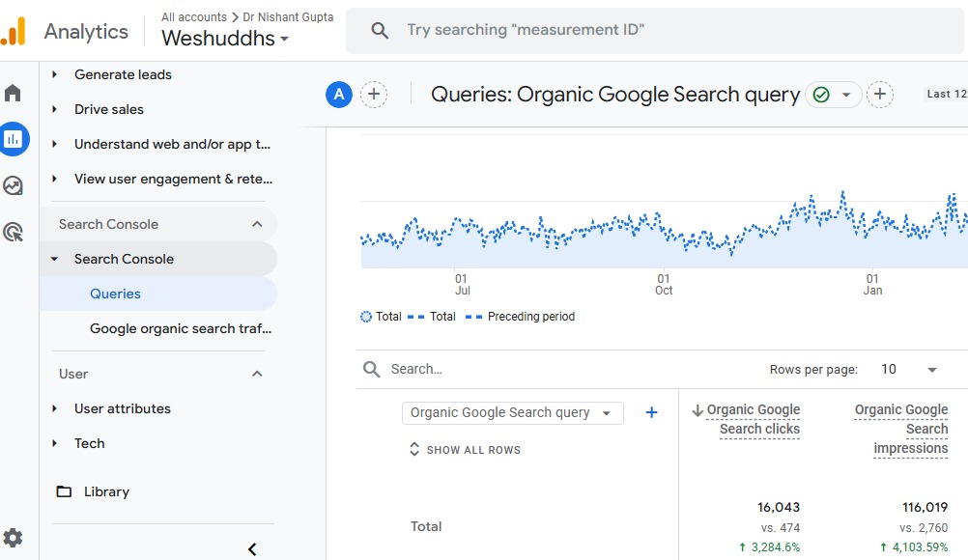Click the Total row label
The height and width of the screenshot is (560, 968).
426,527
